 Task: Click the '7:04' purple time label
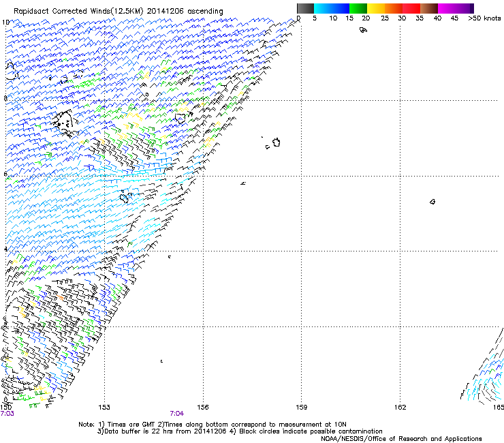pyautogui.click(x=177, y=414)
